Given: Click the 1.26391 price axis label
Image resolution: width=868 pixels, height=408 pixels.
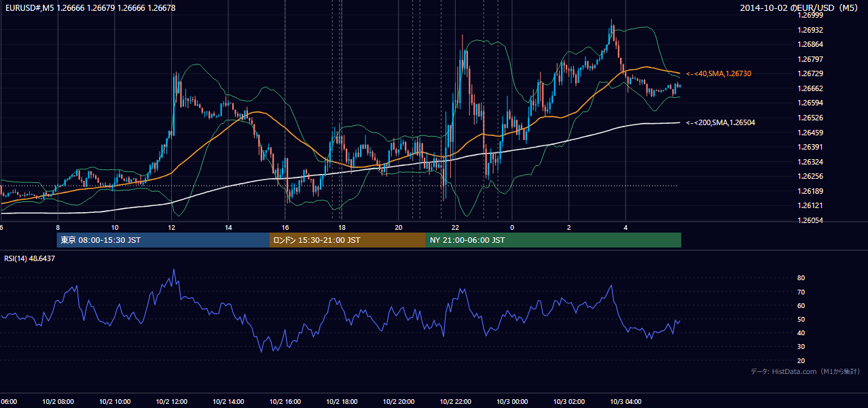Looking at the screenshot, I should coord(810,147).
